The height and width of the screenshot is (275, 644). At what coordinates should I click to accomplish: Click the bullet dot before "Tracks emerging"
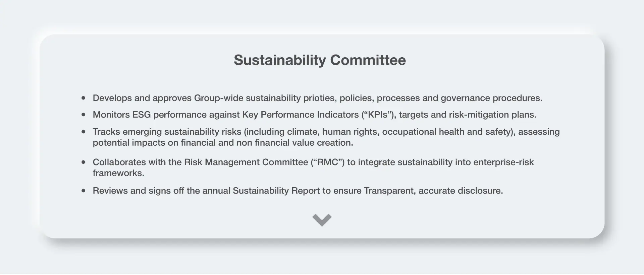[84, 132]
